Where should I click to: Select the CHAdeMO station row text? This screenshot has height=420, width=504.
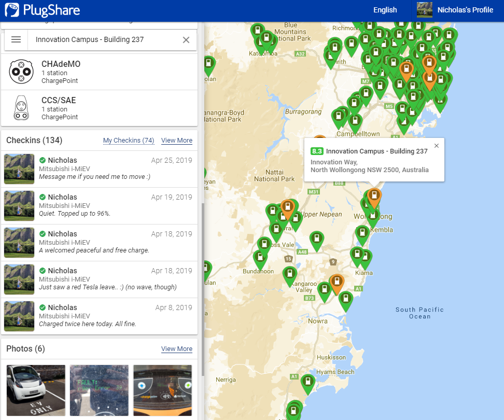(x=61, y=72)
